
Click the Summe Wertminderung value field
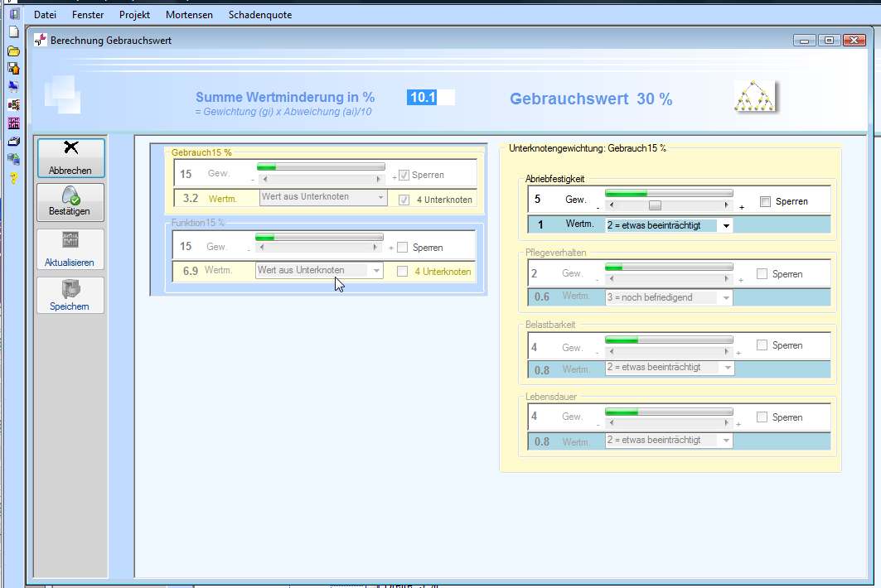point(430,98)
